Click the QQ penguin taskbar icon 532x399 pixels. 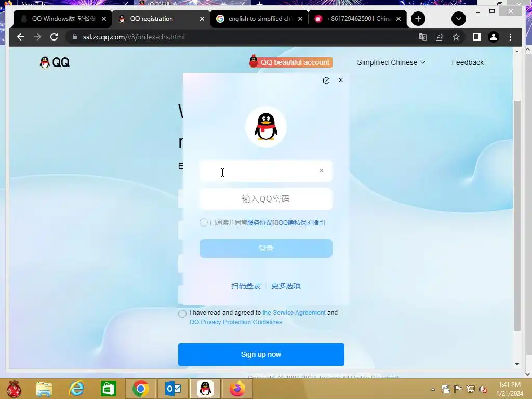tap(205, 389)
